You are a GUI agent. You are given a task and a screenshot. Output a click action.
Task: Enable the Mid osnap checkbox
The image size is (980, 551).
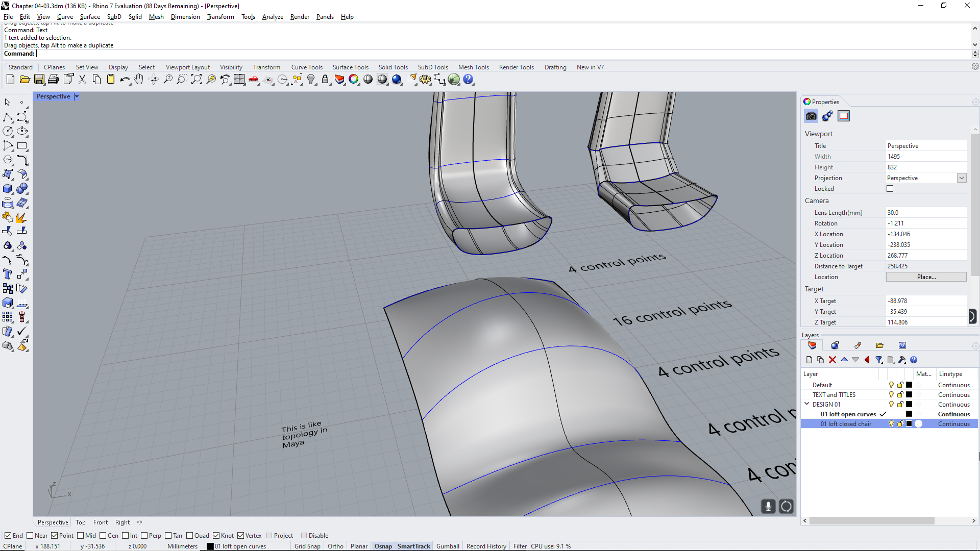pyautogui.click(x=80, y=536)
